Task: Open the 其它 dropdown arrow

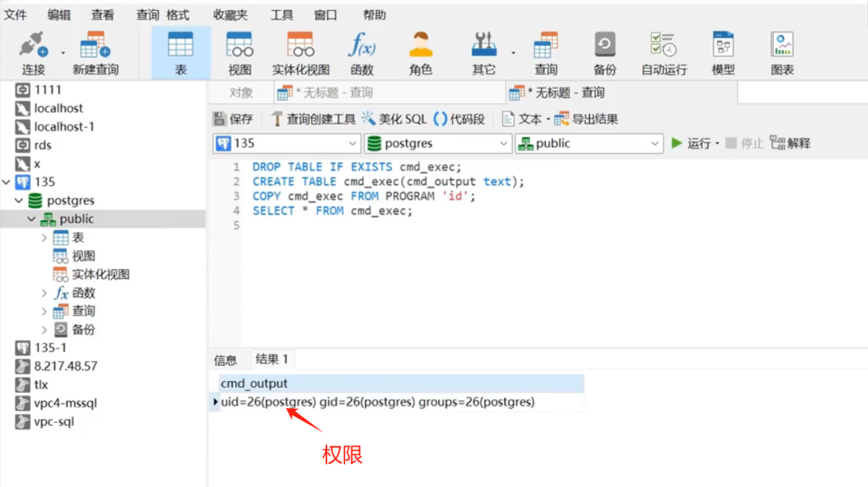Action: tap(513, 53)
